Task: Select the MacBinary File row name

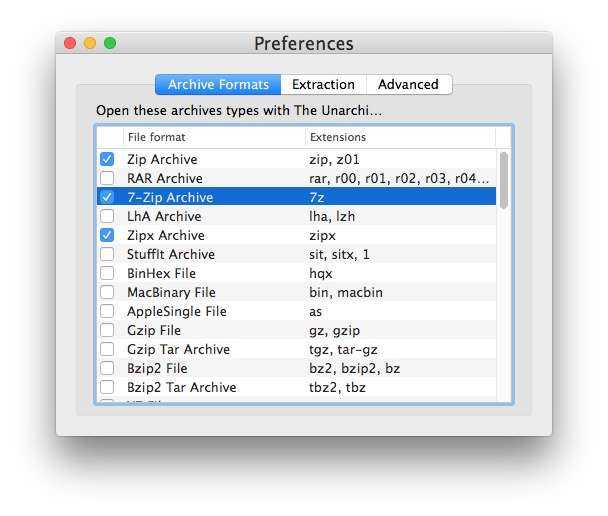Action: tap(171, 292)
